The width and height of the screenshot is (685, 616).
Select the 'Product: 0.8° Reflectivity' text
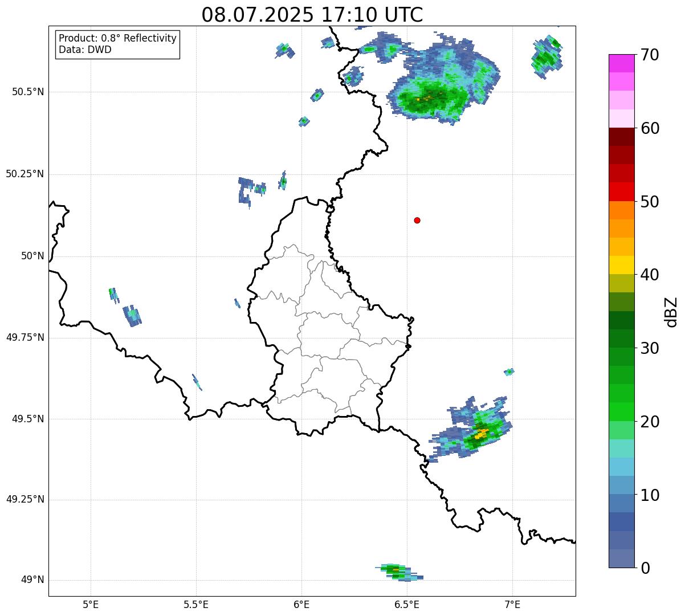[x=118, y=38]
